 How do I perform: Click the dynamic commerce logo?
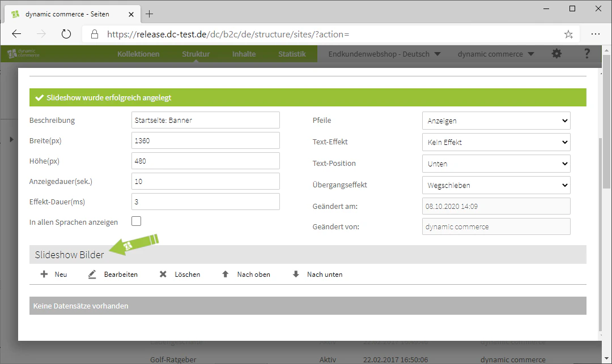coord(23,53)
